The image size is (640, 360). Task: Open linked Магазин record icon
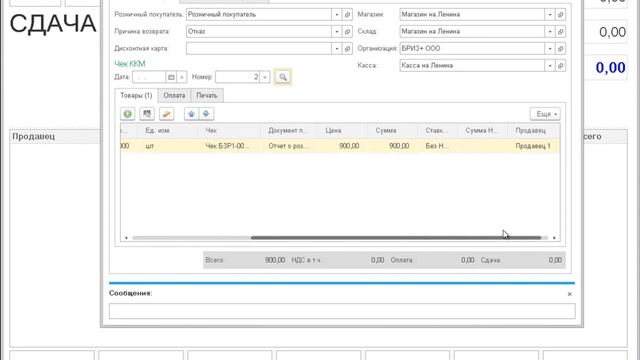coord(560,14)
